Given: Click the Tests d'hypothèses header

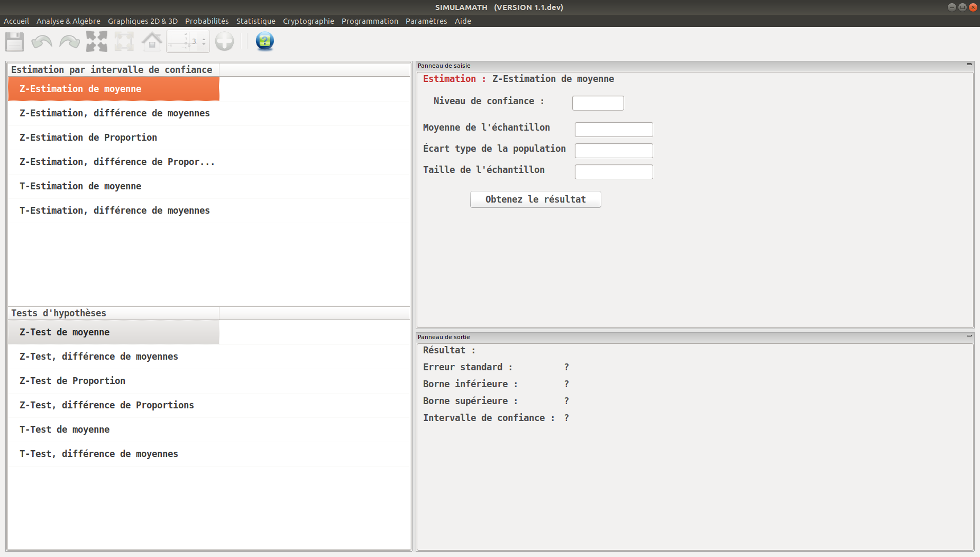Looking at the screenshot, I should click(114, 313).
